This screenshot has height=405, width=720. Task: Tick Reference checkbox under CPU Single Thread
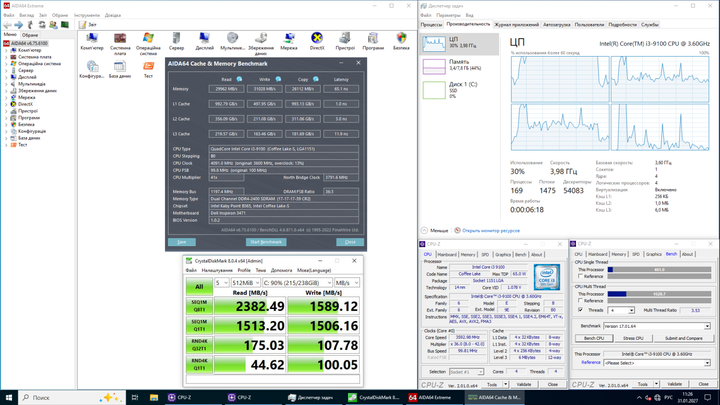pyautogui.click(x=580, y=276)
